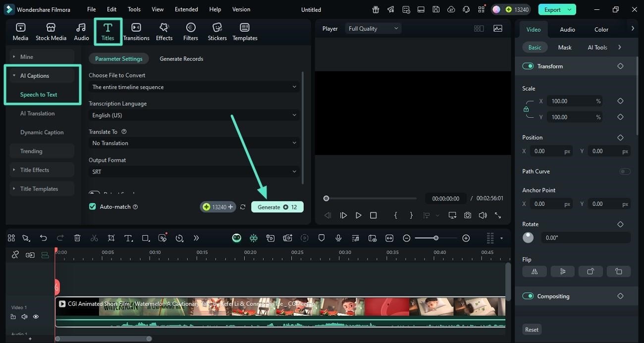Image resolution: width=644 pixels, height=343 pixels.
Task: Click the zoom out minus icon on timeline
Action: coord(407,238)
